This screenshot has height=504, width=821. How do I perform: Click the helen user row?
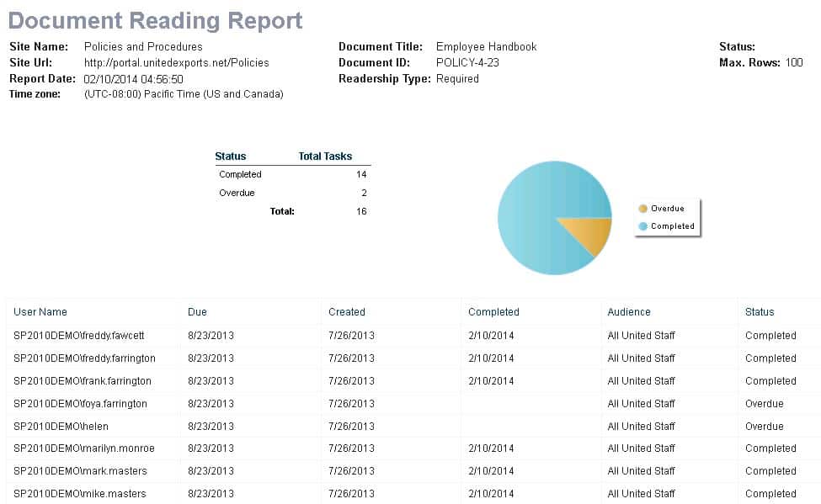[61, 426]
